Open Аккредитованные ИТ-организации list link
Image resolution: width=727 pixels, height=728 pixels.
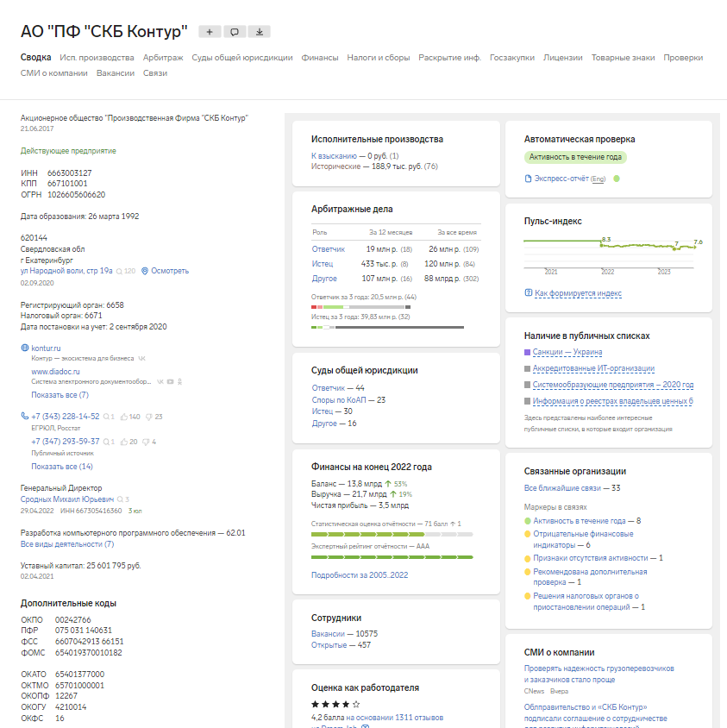[593, 368]
